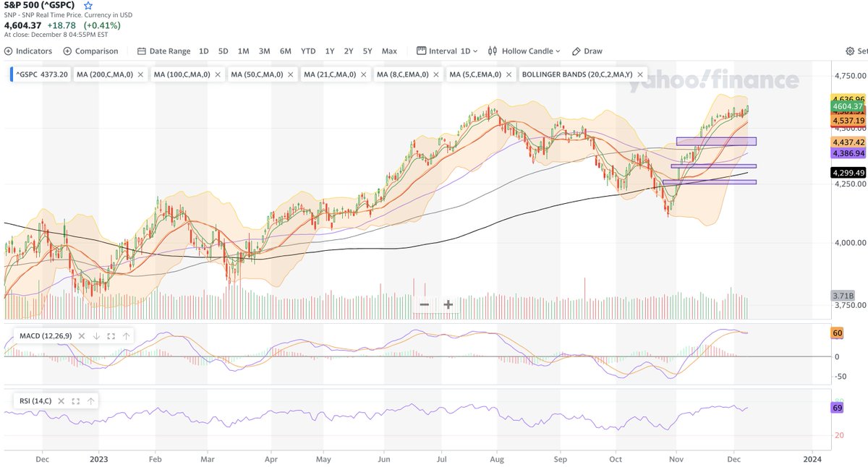Select the 1D range

(204, 51)
